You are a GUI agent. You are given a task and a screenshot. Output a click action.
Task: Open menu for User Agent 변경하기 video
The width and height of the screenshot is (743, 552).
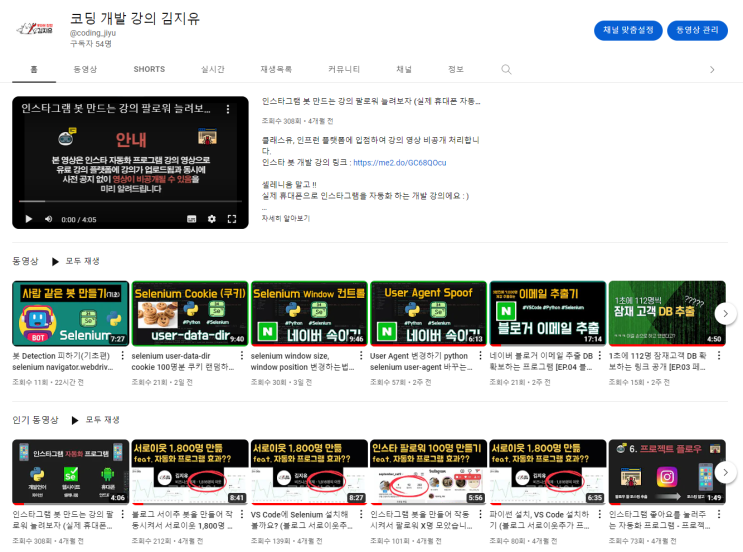[480, 355]
